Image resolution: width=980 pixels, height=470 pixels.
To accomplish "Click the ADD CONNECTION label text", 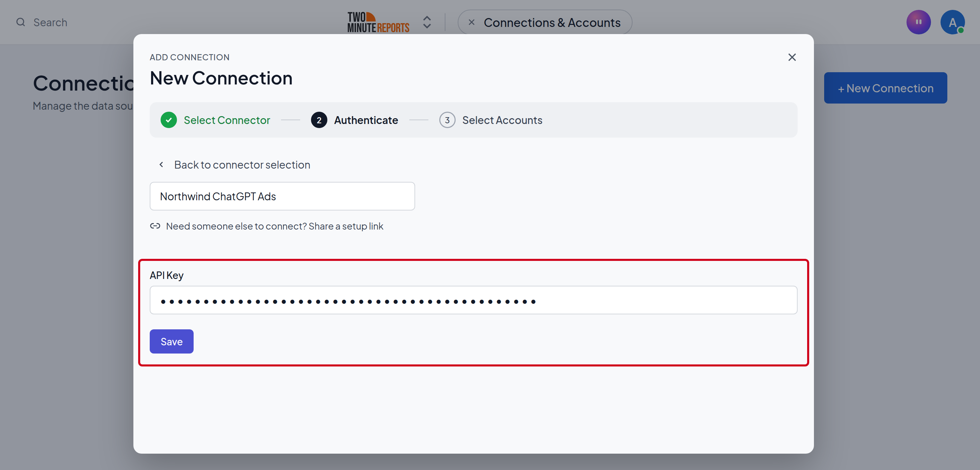I will pyautogui.click(x=190, y=57).
